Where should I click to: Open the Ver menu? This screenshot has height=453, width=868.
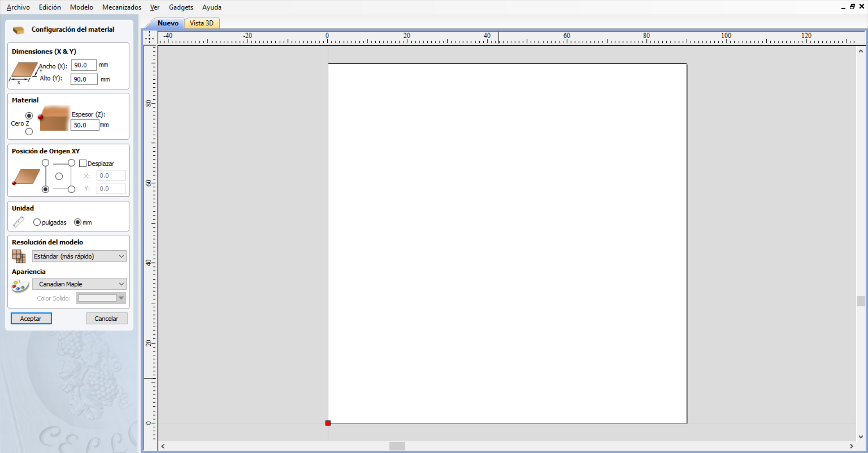click(155, 7)
